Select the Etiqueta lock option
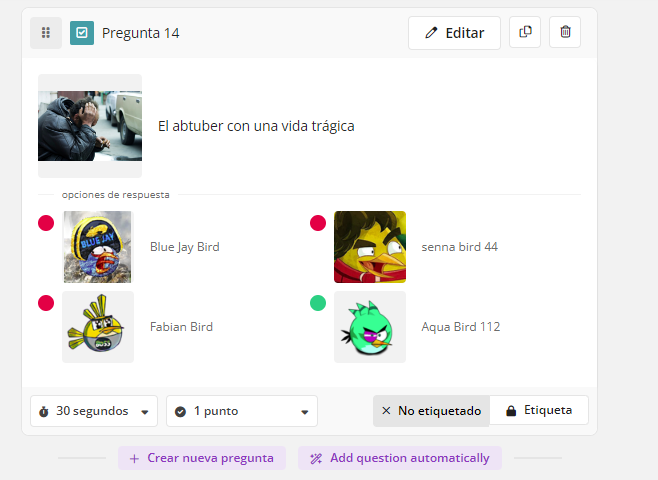This screenshot has width=658, height=480. [539, 410]
